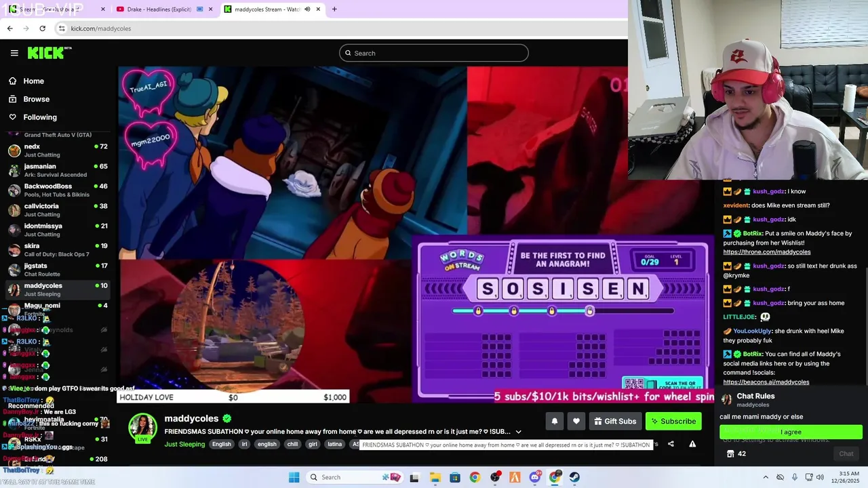
Task: Click the irl tag
Action: coord(244,445)
